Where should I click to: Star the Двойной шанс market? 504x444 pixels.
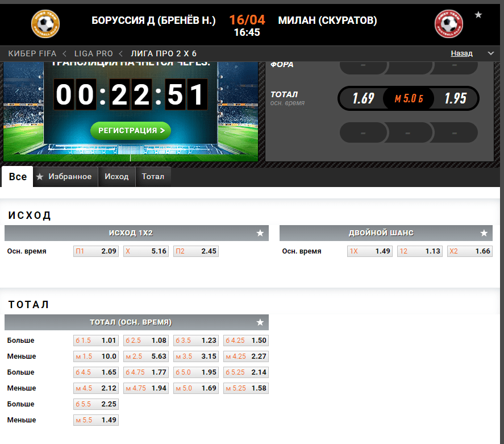[x=484, y=233]
